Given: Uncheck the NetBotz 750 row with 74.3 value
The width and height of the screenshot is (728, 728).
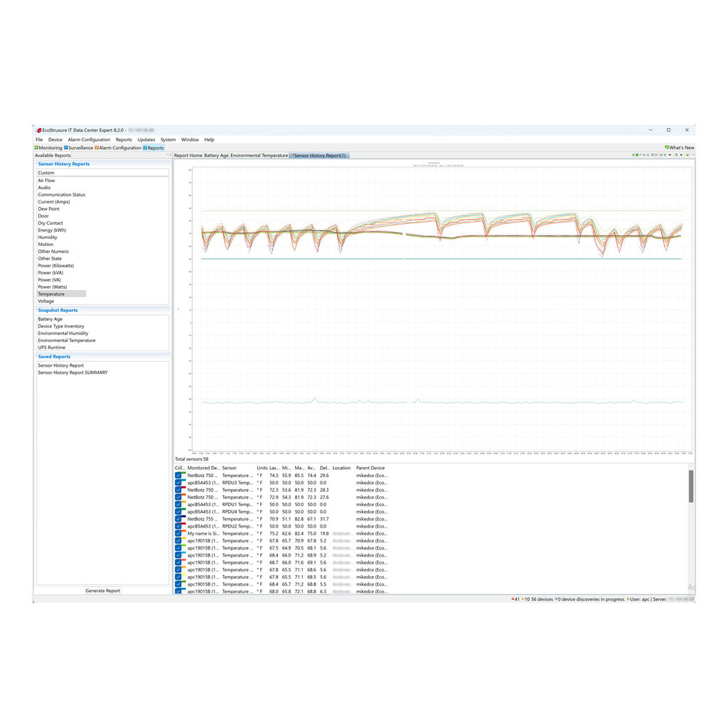Looking at the screenshot, I should tap(178, 476).
